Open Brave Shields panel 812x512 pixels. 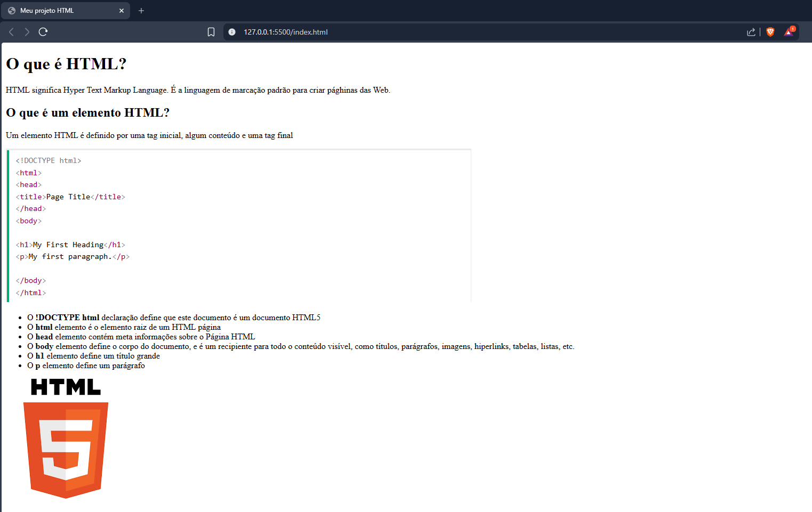[x=770, y=32]
